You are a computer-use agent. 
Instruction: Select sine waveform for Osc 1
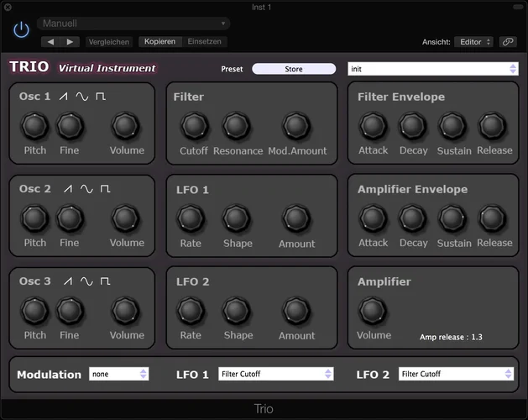[81, 97]
